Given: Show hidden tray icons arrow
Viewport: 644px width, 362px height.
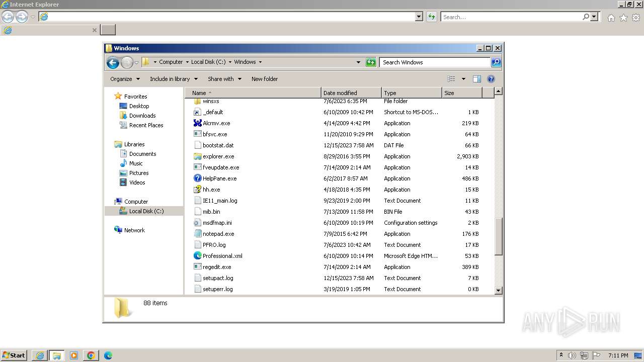Looking at the screenshot, I should point(561,355).
